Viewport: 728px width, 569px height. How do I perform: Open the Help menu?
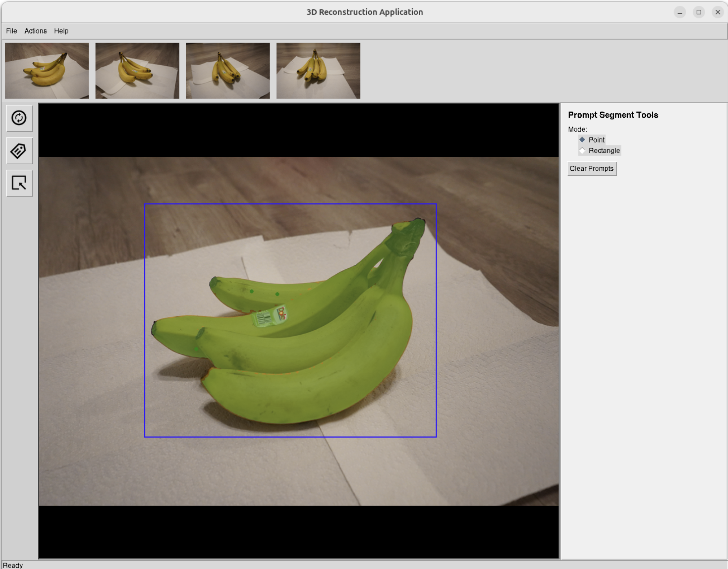(x=61, y=31)
